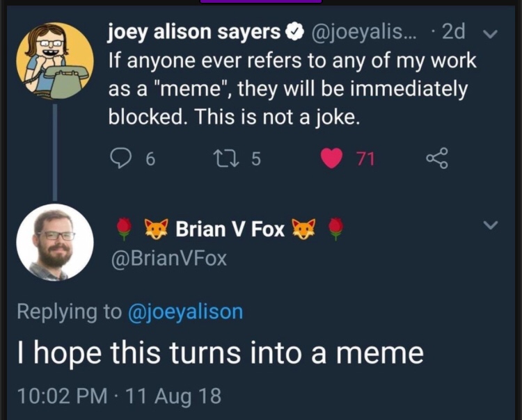Expand the chevron menu on joey's tweet
The width and height of the screenshot is (522, 420).
(491, 33)
